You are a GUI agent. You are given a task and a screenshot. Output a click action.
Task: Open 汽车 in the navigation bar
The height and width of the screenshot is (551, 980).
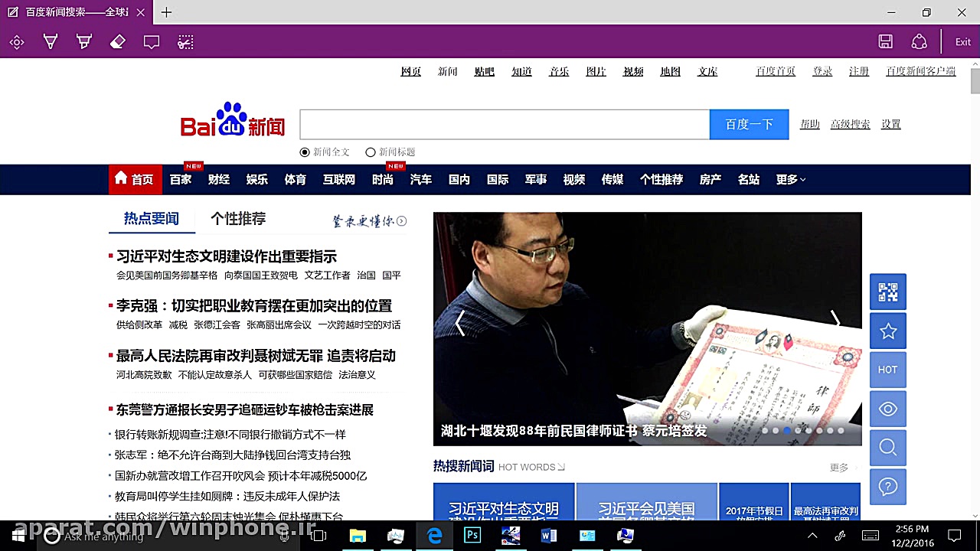tap(421, 180)
